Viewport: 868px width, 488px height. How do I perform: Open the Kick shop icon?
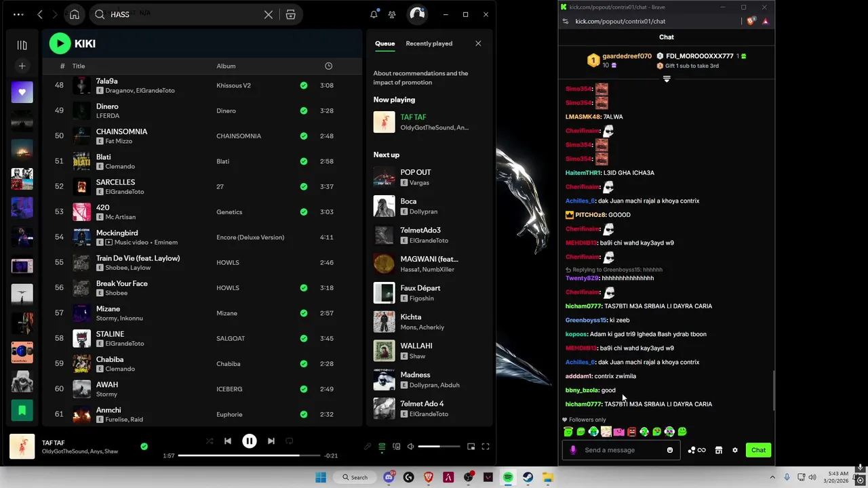point(719,450)
